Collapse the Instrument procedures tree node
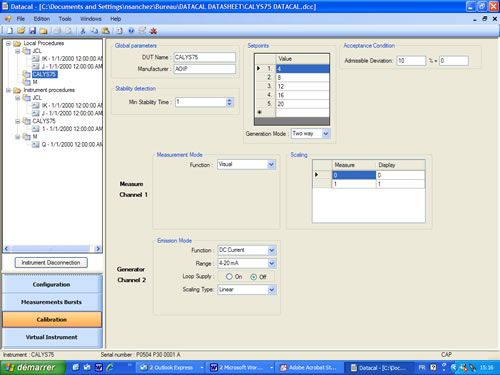Image resolution: width=500 pixels, height=375 pixels. tap(8, 90)
